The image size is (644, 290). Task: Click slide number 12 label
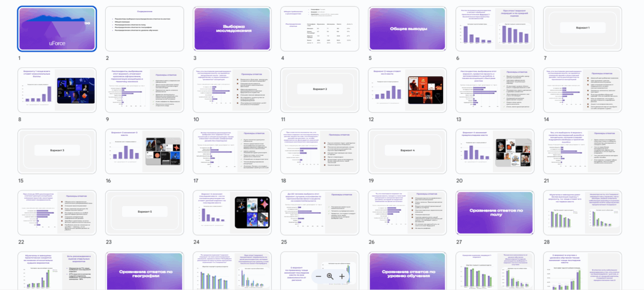point(371,120)
